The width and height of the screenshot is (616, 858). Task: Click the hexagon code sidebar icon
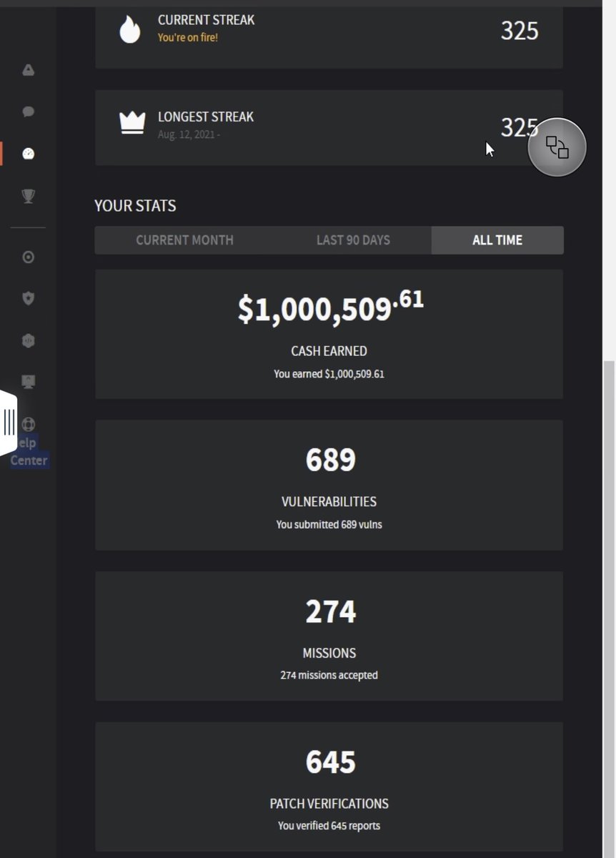click(x=28, y=340)
